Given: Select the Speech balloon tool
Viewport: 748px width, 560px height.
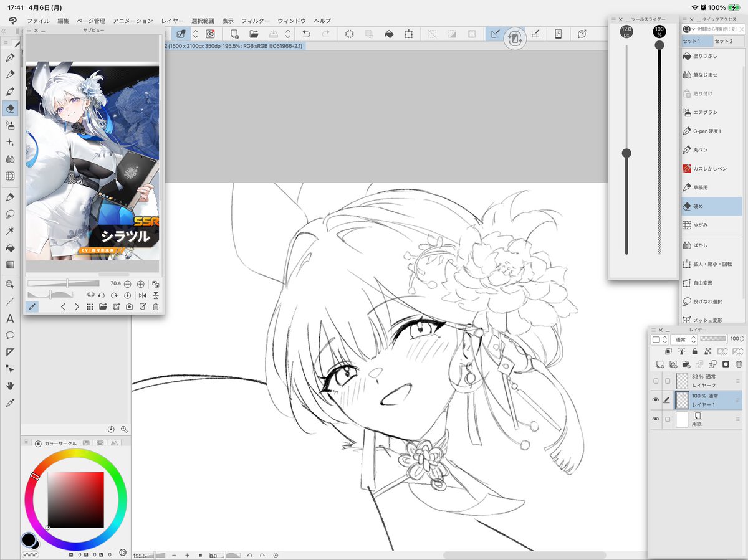Looking at the screenshot, I should pyautogui.click(x=10, y=335).
